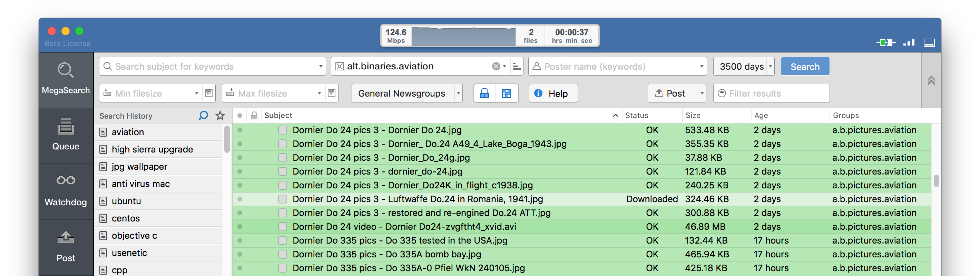Screen dimensions: 980x276
Task: Click the lock icon button beside General Newsgroups
Action: [484, 93]
